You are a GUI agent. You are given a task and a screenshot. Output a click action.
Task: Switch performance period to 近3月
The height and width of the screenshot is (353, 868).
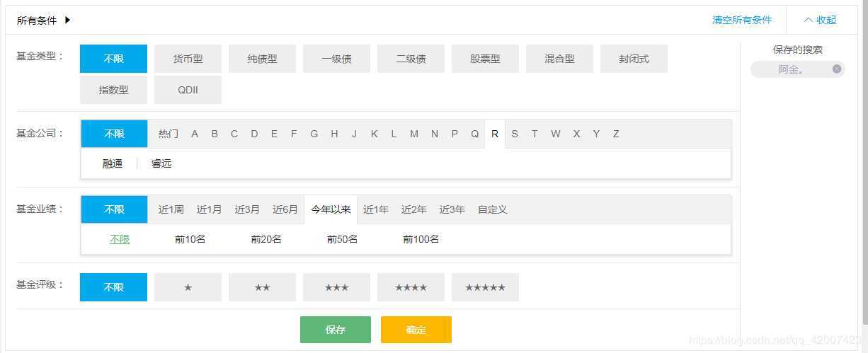coord(247,209)
